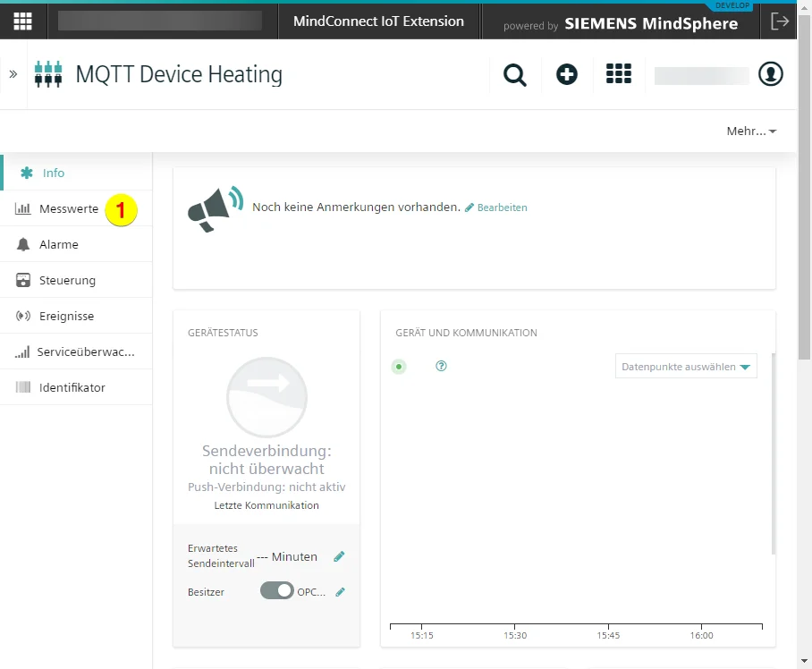Switch to the Messwerte tab
This screenshot has height=669, width=812.
[x=77, y=208]
